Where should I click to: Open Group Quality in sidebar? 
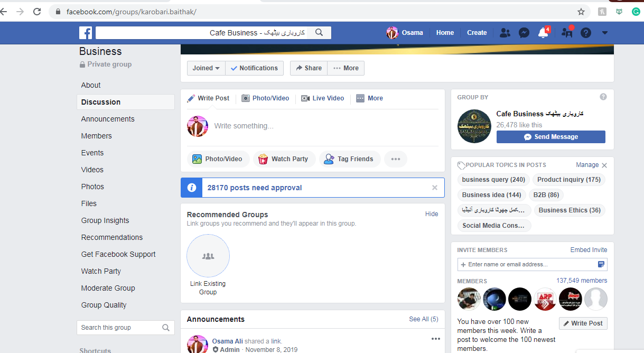[x=104, y=305]
